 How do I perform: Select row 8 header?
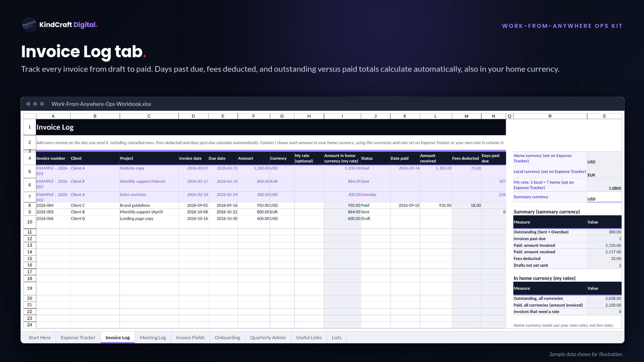click(30, 205)
